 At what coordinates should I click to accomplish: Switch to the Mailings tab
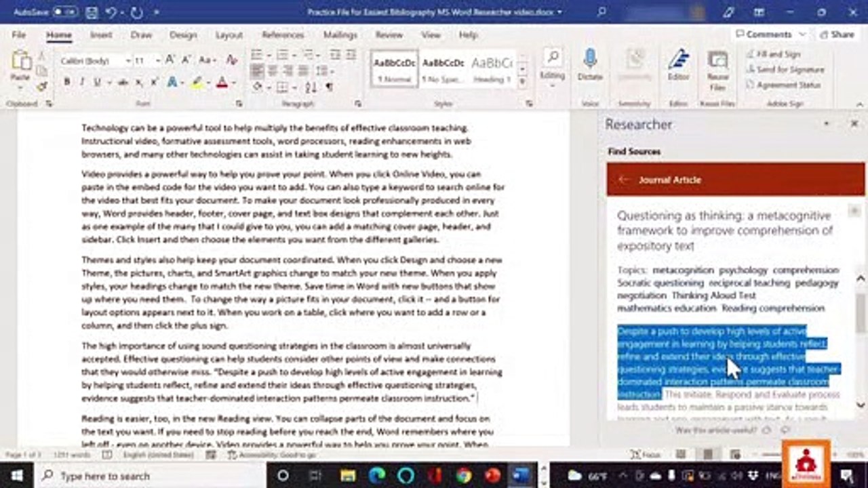click(340, 35)
